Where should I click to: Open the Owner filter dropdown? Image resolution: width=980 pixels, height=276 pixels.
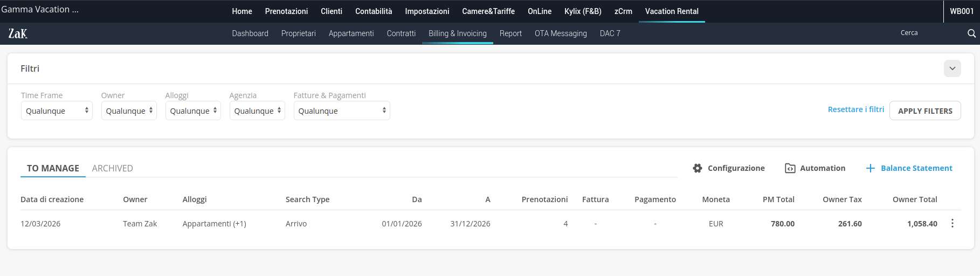[x=129, y=111]
